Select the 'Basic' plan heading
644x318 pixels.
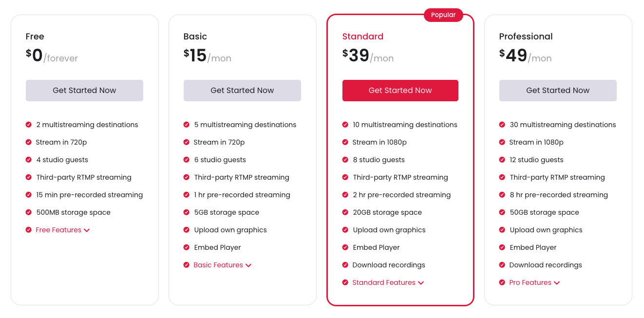[x=195, y=36]
